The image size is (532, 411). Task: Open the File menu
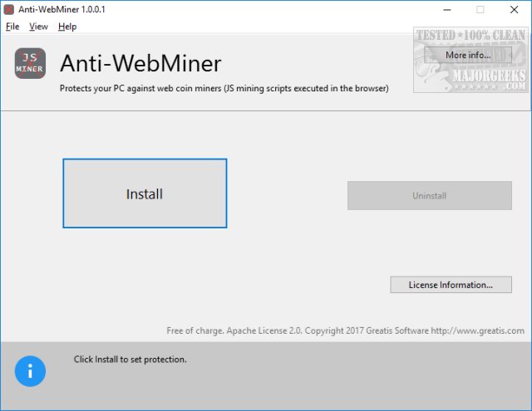(x=12, y=27)
